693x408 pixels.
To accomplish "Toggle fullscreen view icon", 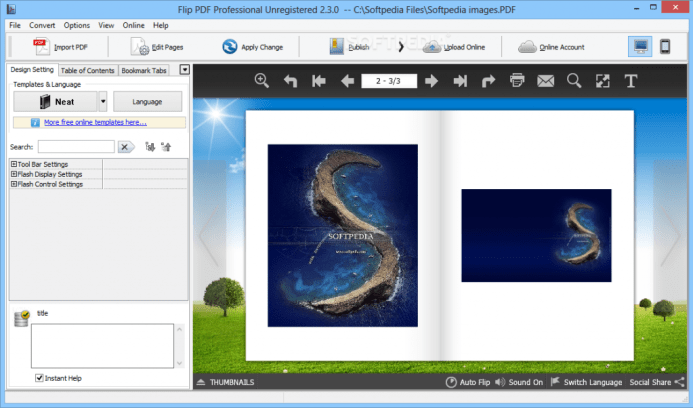I will [x=603, y=80].
